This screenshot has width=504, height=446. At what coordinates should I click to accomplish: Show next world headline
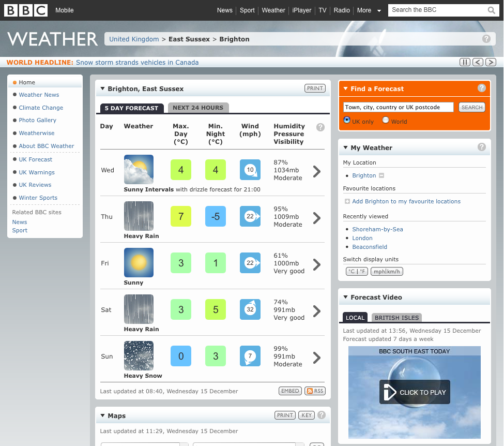(x=491, y=62)
